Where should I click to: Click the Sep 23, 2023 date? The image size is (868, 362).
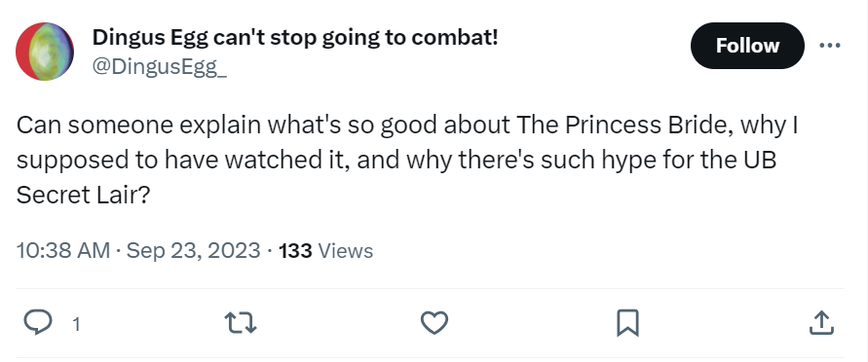pyautogui.click(x=193, y=251)
